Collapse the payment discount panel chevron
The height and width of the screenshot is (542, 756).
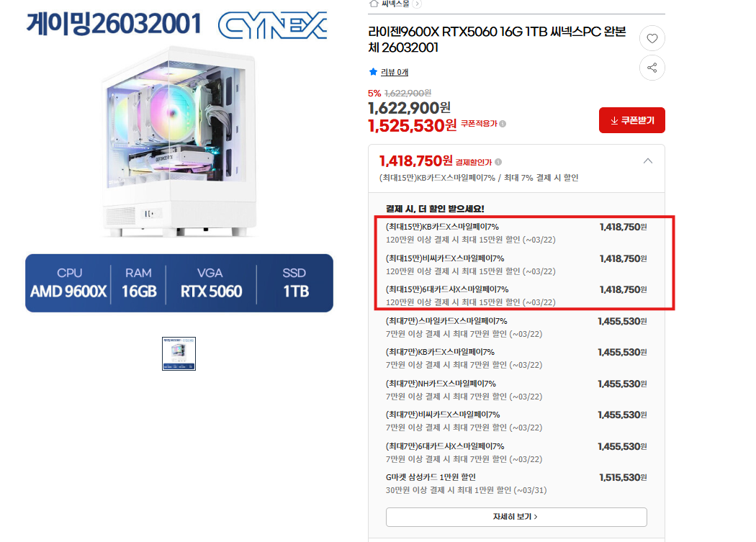(648, 161)
